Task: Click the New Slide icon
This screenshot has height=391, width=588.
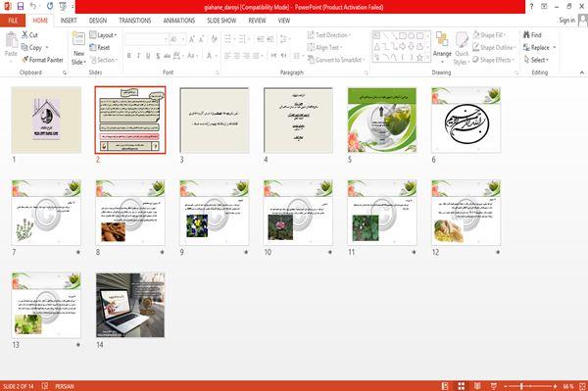Action: [x=78, y=38]
